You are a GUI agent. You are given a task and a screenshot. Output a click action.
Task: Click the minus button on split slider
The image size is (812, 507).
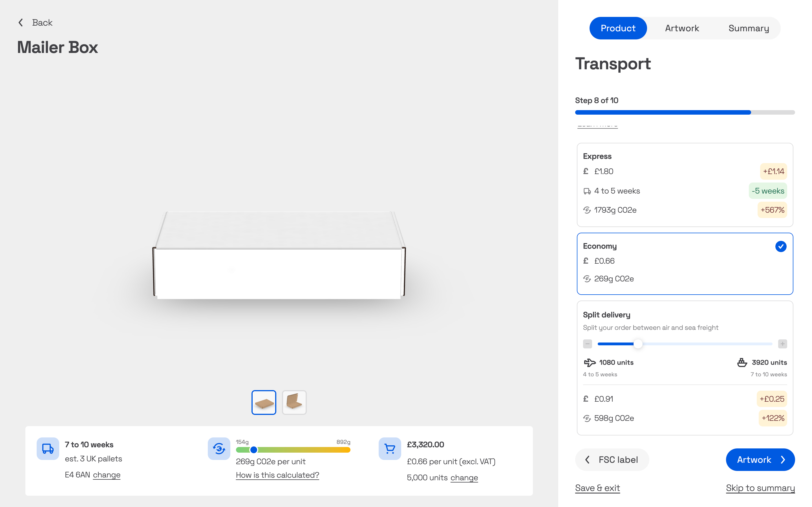[x=587, y=344]
